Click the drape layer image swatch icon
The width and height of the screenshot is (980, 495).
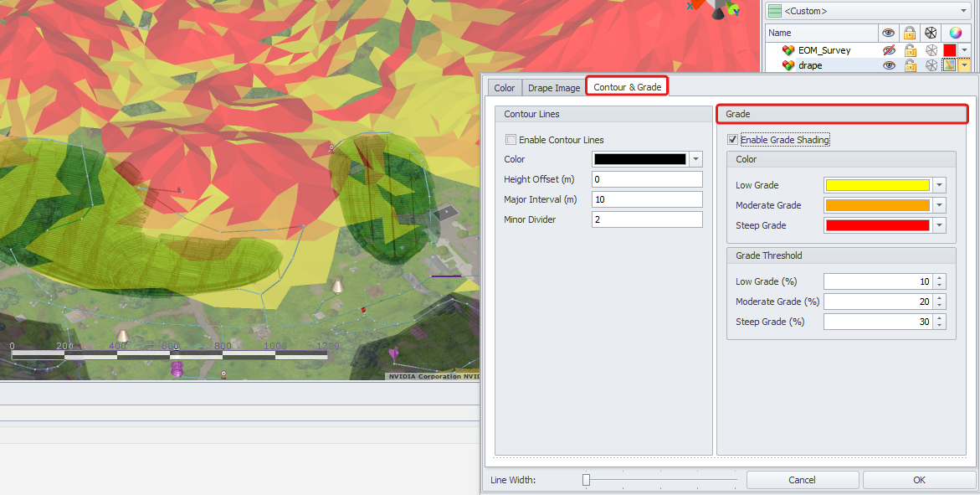point(950,65)
